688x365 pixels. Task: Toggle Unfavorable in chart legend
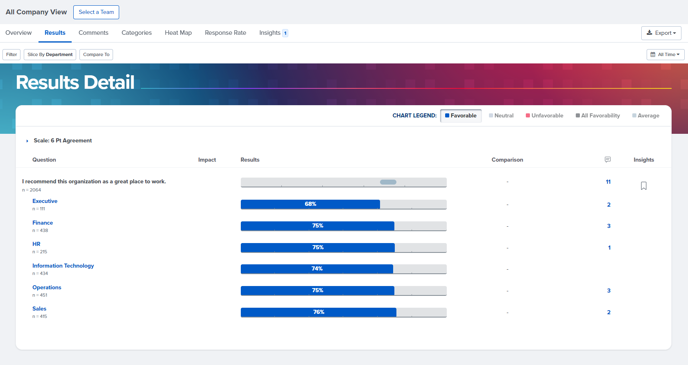pos(545,116)
